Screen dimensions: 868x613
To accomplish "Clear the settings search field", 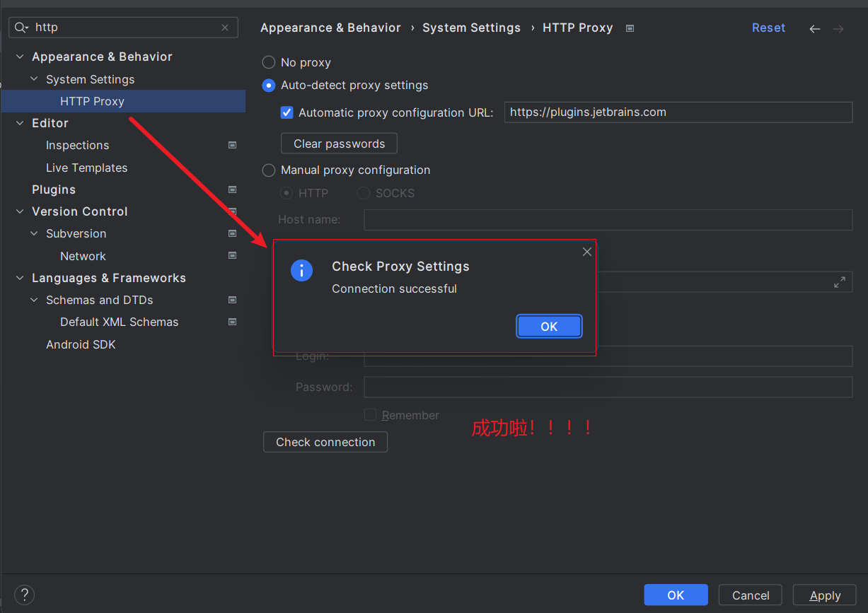I will tap(225, 28).
